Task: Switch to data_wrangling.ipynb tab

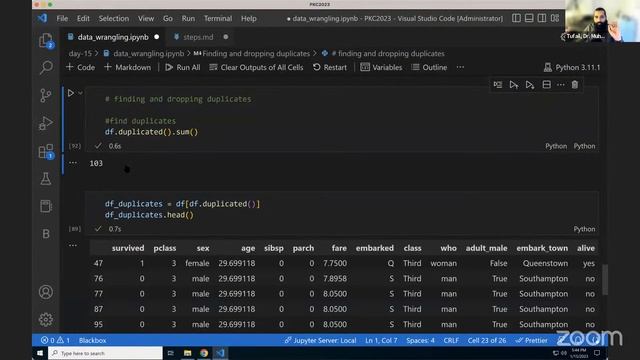Action: [113, 37]
